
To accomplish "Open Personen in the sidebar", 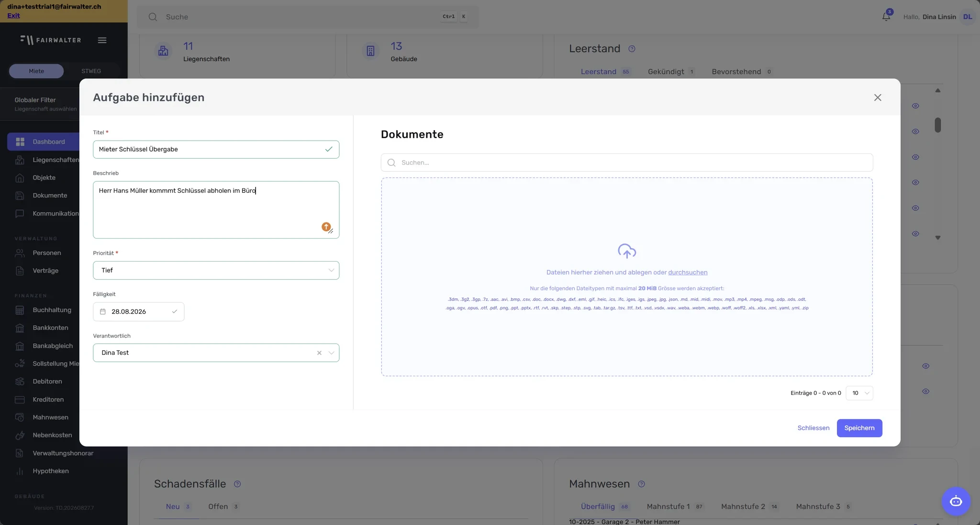I will (x=46, y=252).
